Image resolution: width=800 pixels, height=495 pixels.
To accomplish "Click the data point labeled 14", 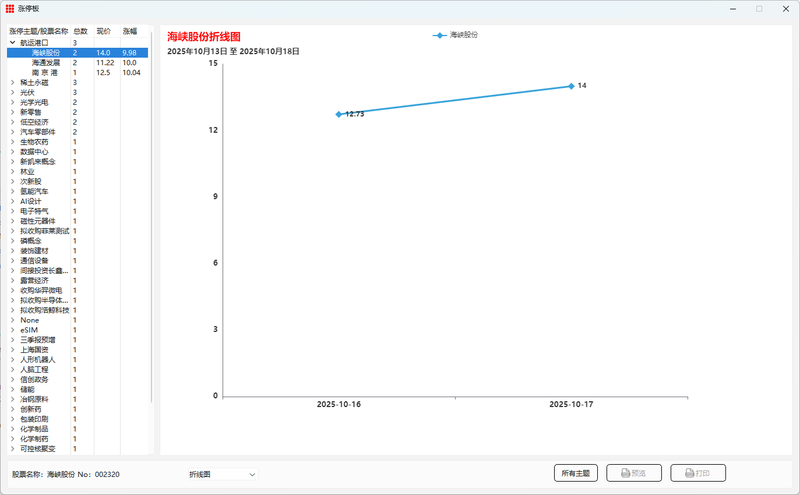I will tap(571, 86).
